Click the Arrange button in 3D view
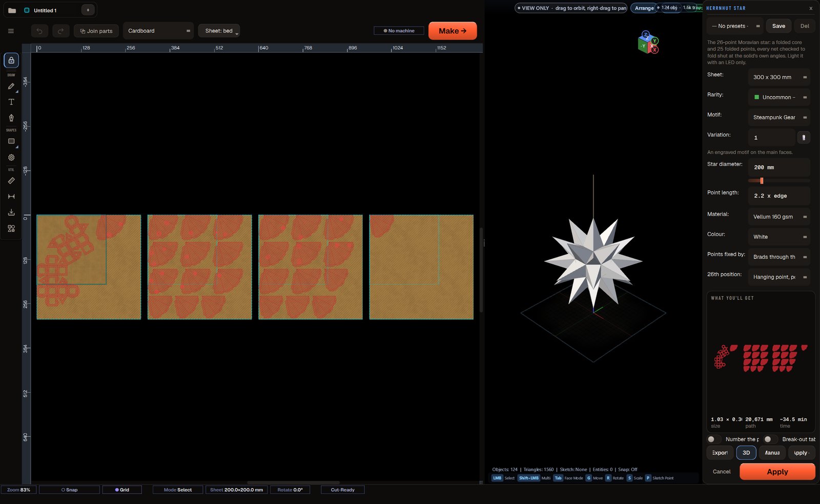Image resolution: width=820 pixels, height=504 pixels. (644, 8)
